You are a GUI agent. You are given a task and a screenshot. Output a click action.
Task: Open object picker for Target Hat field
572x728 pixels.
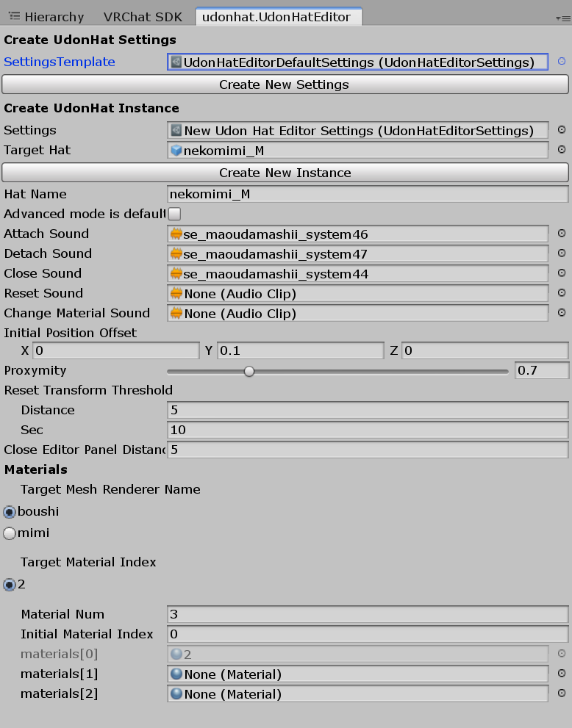(x=561, y=150)
